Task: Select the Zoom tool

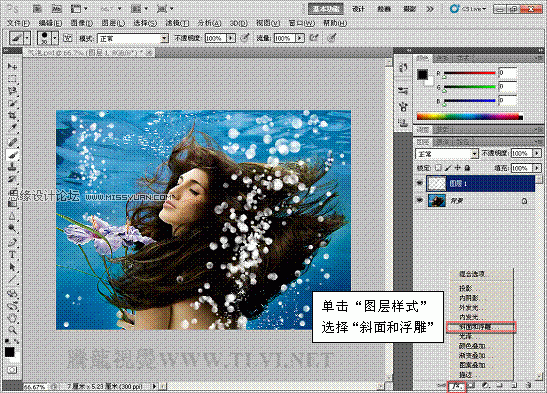Action: click(12, 330)
